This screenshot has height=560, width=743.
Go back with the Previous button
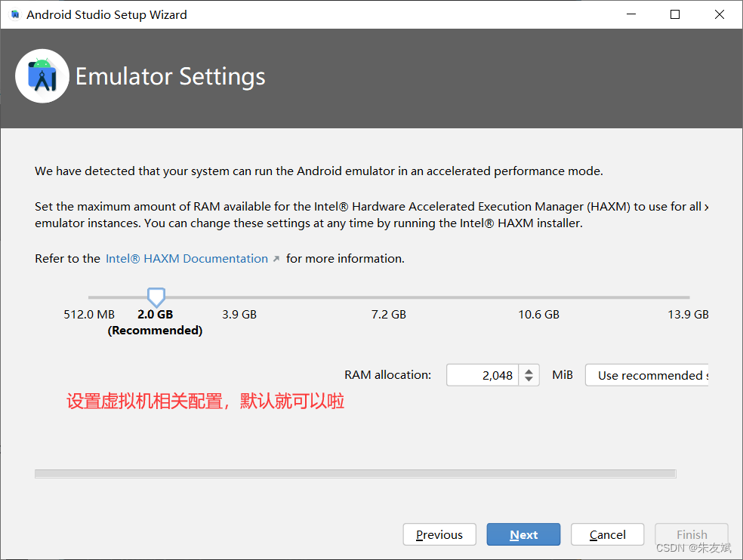point(439,534)
